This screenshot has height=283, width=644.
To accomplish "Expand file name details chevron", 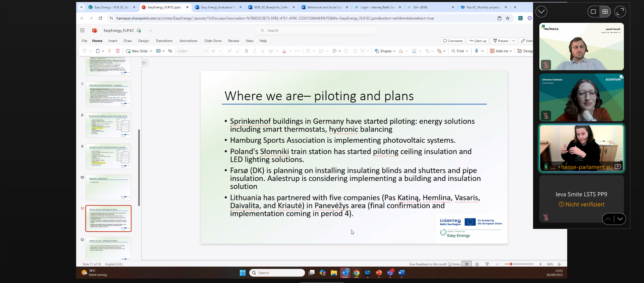I will 150,31.
